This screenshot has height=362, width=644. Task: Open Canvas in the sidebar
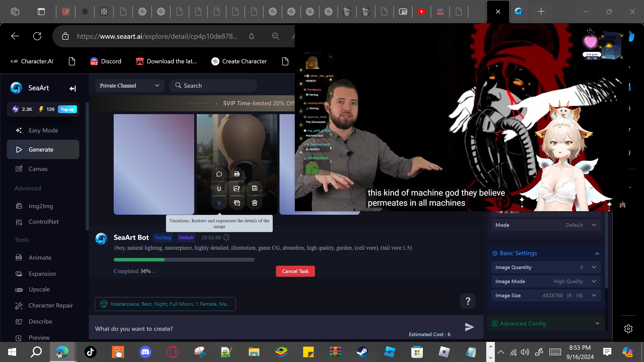point(43,169)
